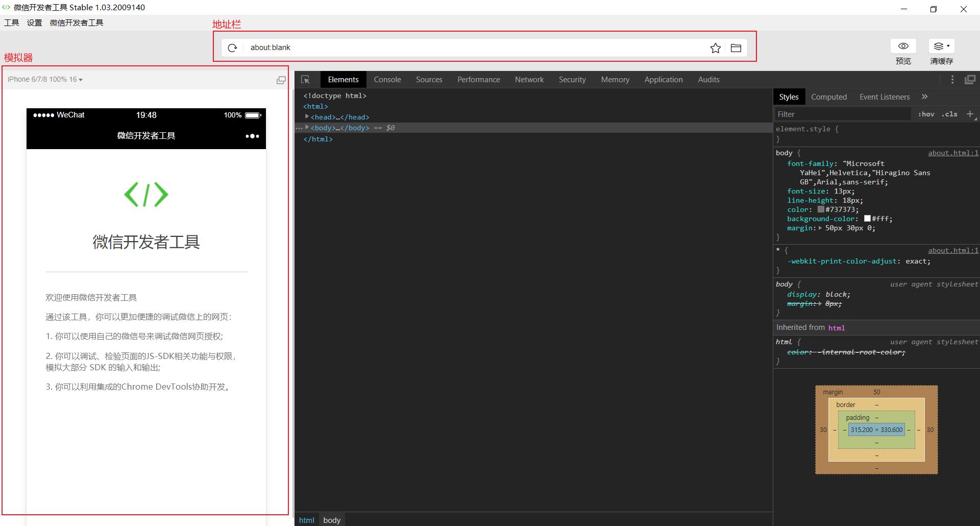Click the element.style rule header
The width and height of the screenshot is (980, 526).
click(x=807, y=129)
